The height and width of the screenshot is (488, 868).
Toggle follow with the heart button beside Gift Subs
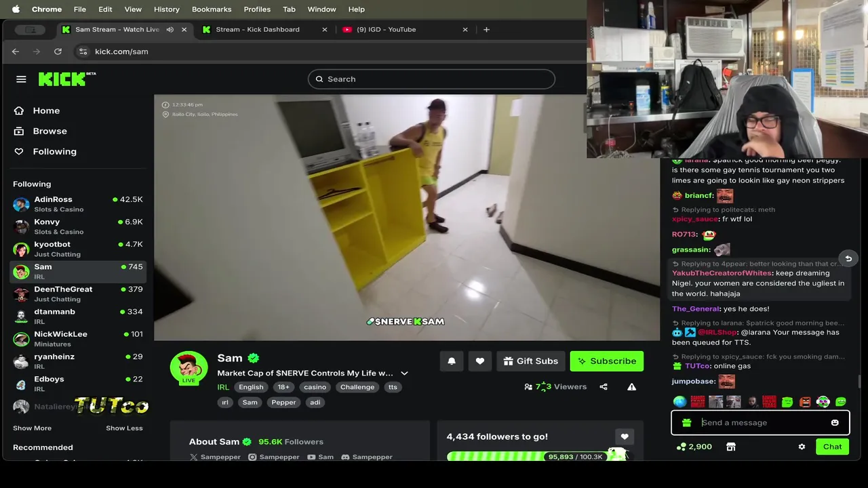[x=480, y=361]
